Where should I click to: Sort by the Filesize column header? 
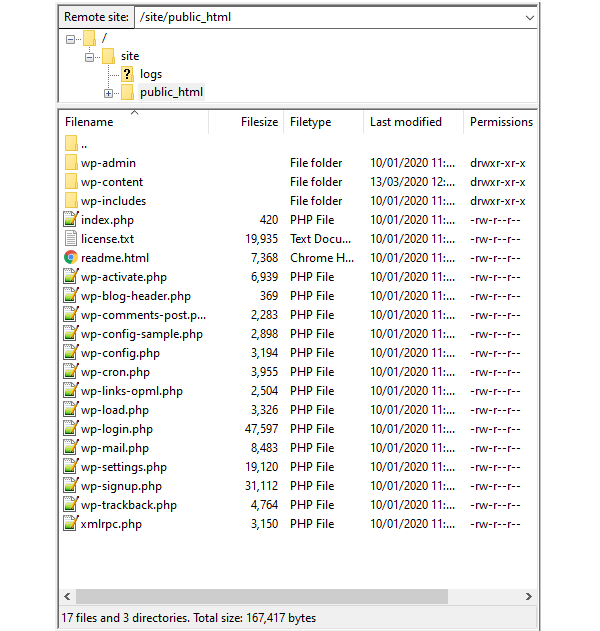tap(246, 122)
